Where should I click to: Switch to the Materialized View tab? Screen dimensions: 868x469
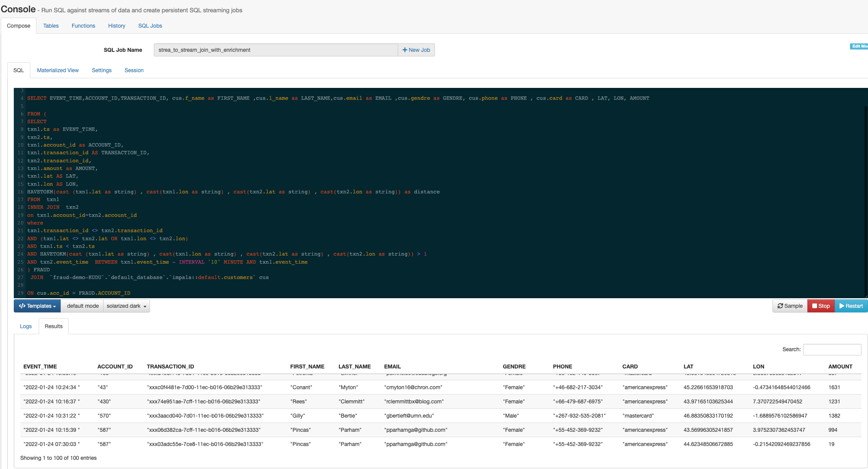[x=58, y=70]
